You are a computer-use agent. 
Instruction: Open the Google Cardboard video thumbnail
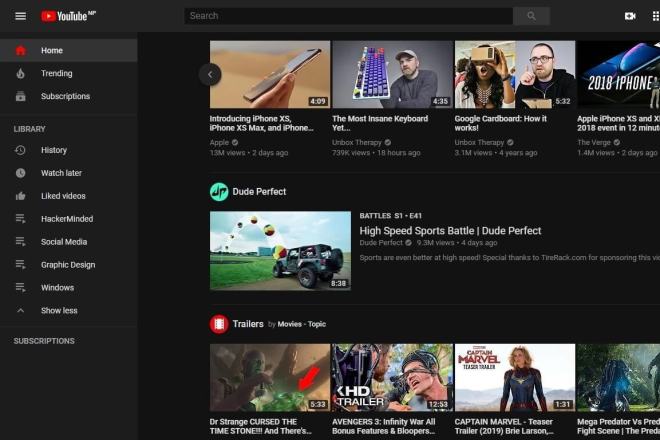coord(515,75)
